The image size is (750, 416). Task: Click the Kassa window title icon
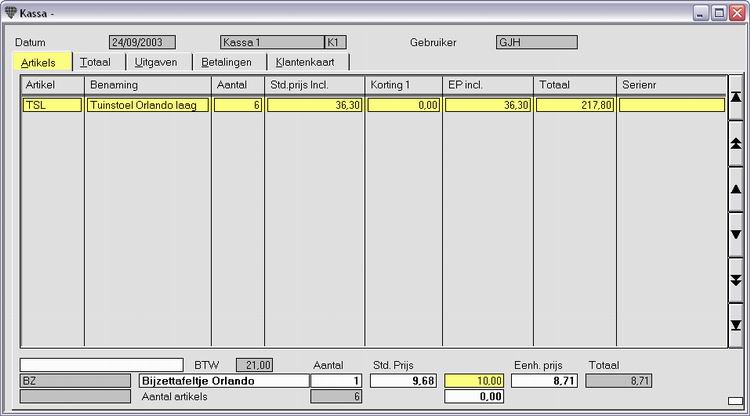(11, 12)
